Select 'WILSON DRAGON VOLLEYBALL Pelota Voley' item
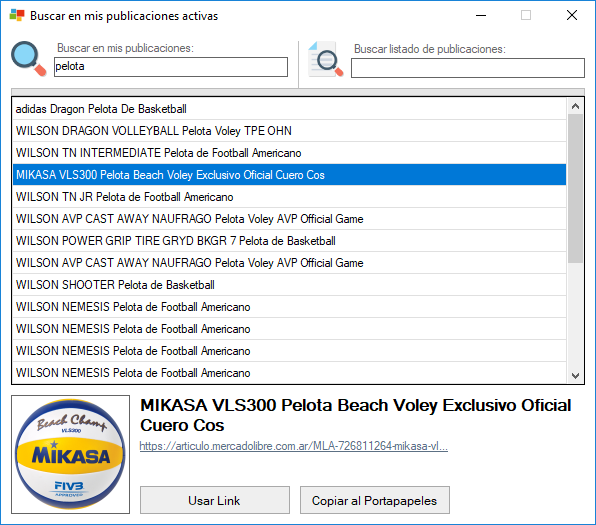 (289, 131)
